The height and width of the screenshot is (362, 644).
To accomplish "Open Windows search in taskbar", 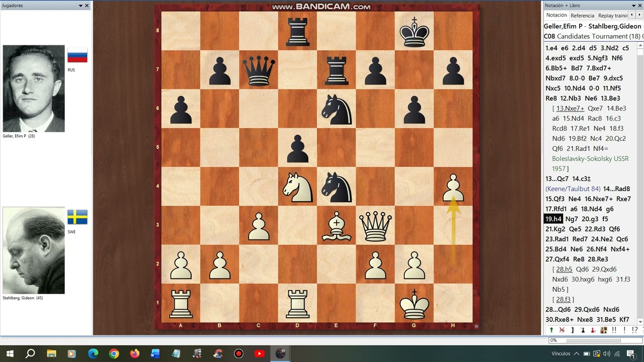I will point(30,353).
